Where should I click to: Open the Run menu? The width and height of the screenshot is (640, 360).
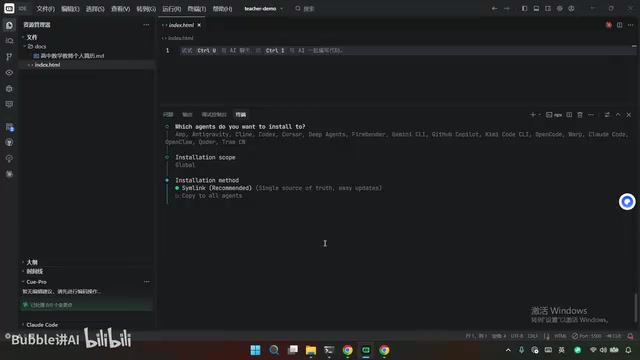(x=171, y=9)
